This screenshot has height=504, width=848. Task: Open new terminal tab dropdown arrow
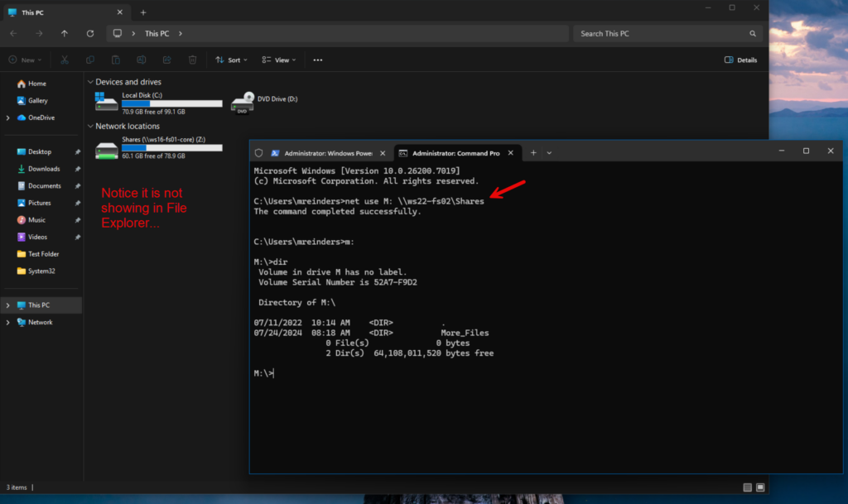coord(549,153)
